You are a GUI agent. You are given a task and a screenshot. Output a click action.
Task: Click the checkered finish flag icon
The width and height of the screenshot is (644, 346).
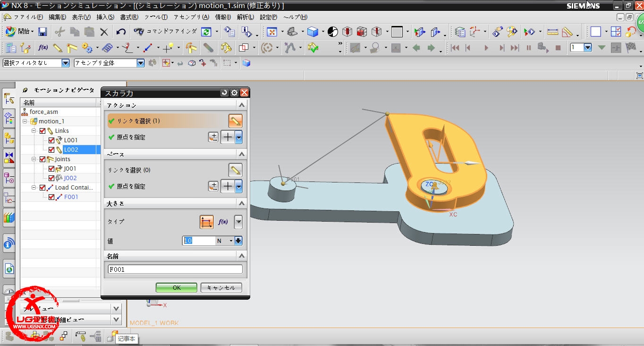[x=630, y=48]
